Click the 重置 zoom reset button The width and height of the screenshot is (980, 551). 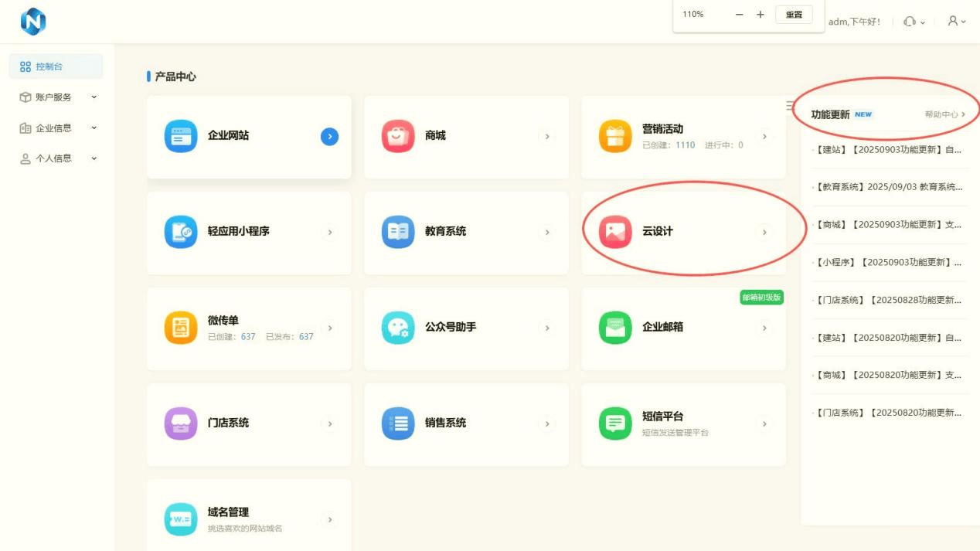click(794, 15)
